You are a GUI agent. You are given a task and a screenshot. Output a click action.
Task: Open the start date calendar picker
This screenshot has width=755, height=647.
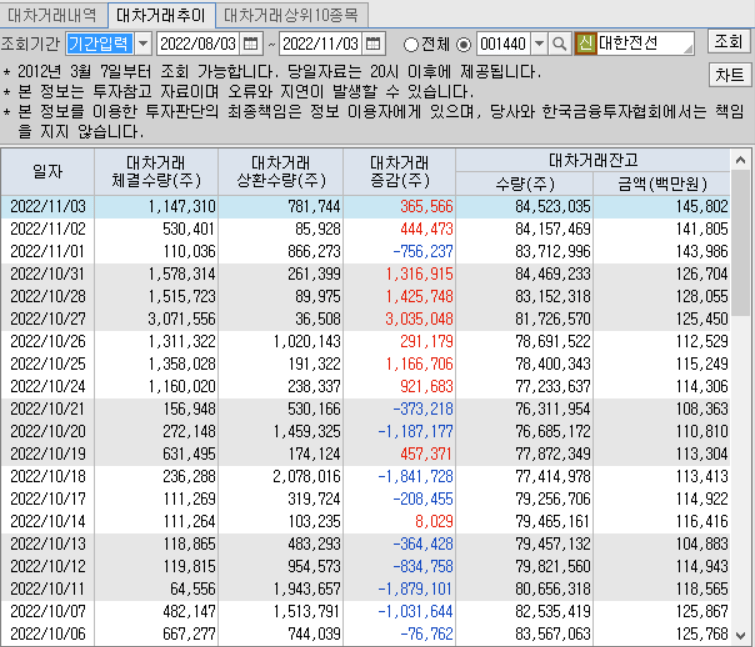251,44
